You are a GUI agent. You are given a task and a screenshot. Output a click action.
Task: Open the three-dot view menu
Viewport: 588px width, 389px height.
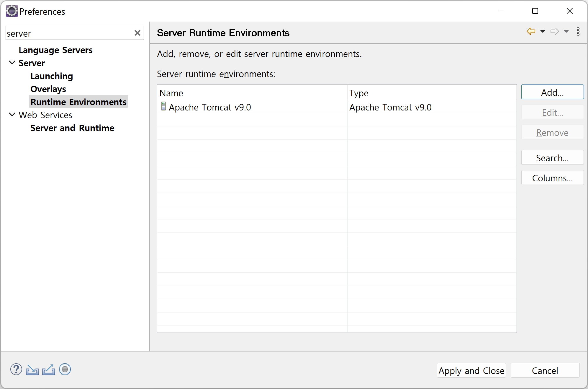click(x=578, y=31)
